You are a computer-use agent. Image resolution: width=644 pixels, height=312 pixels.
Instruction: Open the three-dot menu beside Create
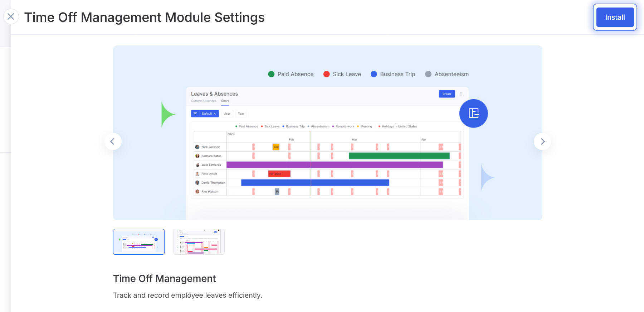point(461,94)
